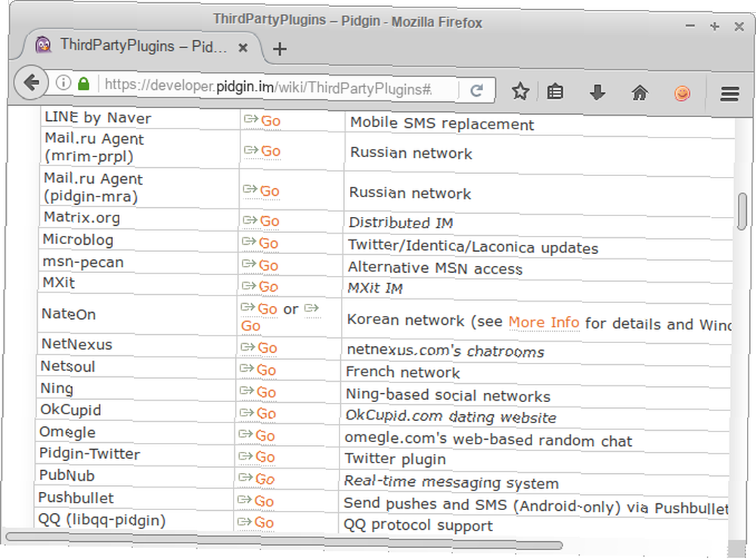Open the Go link for QQ (libqq-pidgin)

[x=265, y=522]
